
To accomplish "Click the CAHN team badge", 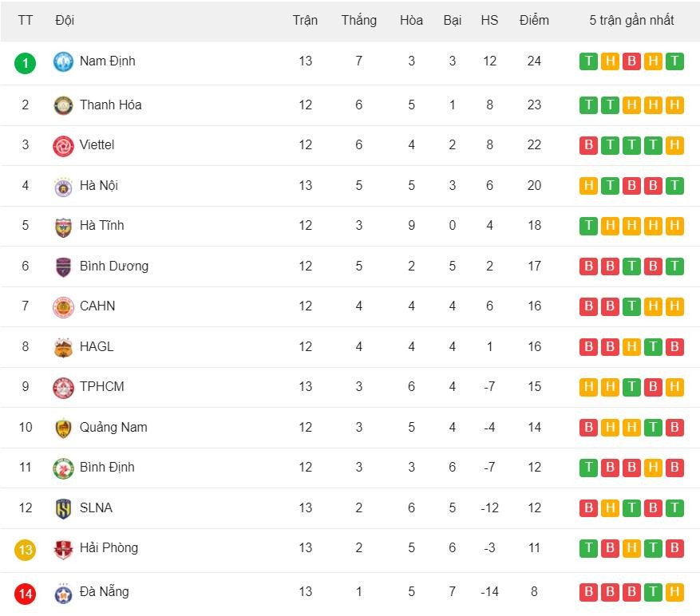I will [x=63, y=306].
